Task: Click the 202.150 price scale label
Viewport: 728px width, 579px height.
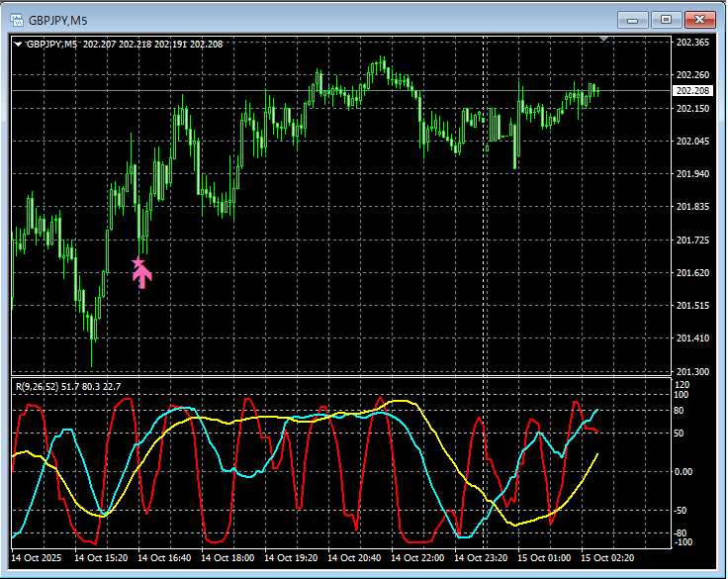Action: click(x=692, y=108)
